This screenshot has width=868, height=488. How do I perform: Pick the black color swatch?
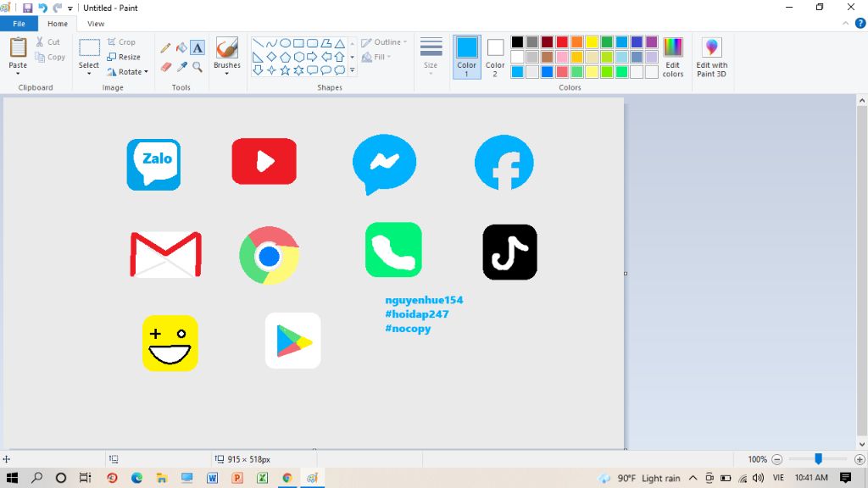517,42
